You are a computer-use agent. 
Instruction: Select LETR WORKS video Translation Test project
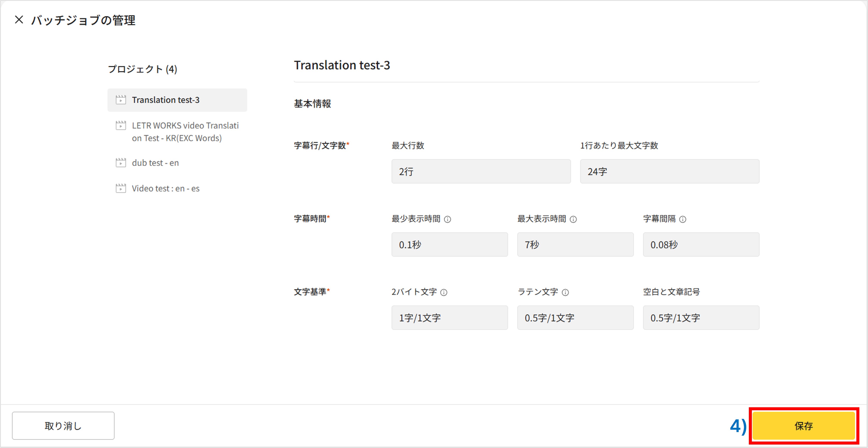pyautogui.click(x=185, y=132)
